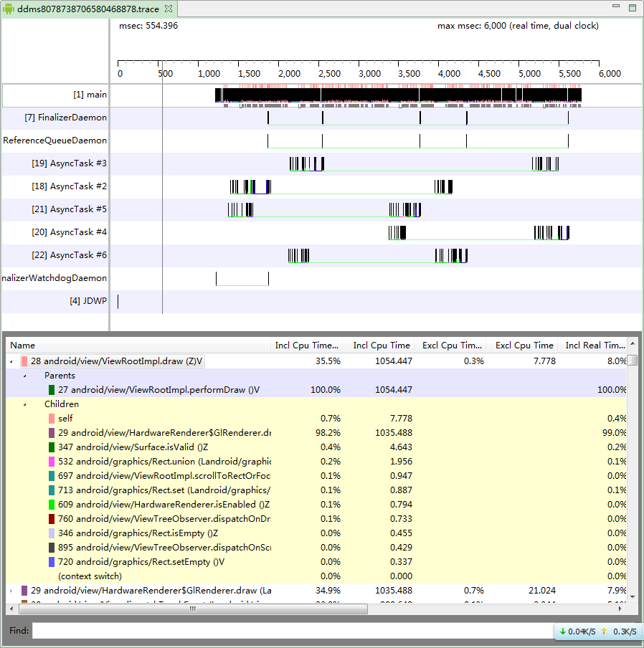Click the horizontal scrollbar under the profile table
Viewport: 644px width, 648px height.
point(194,609)
